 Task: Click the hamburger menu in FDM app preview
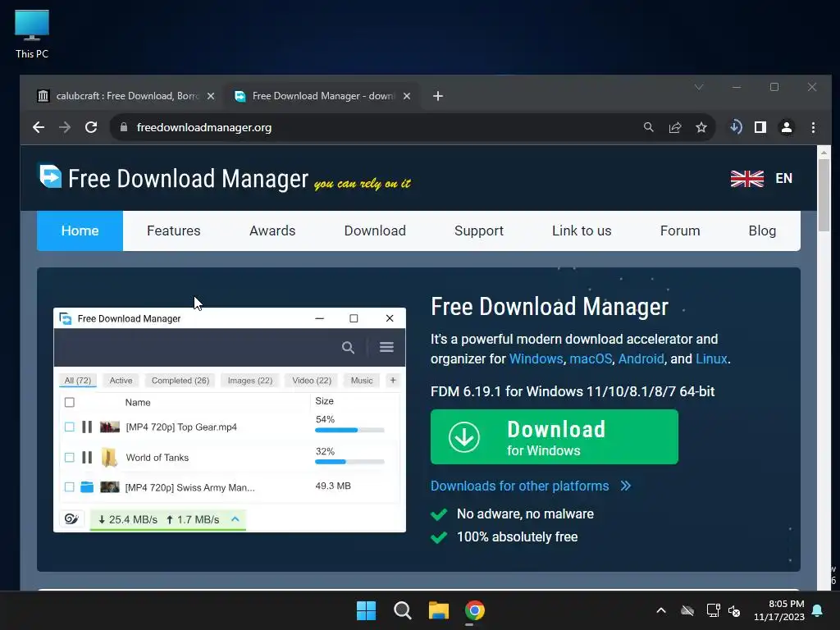click(x=387, y=347)
